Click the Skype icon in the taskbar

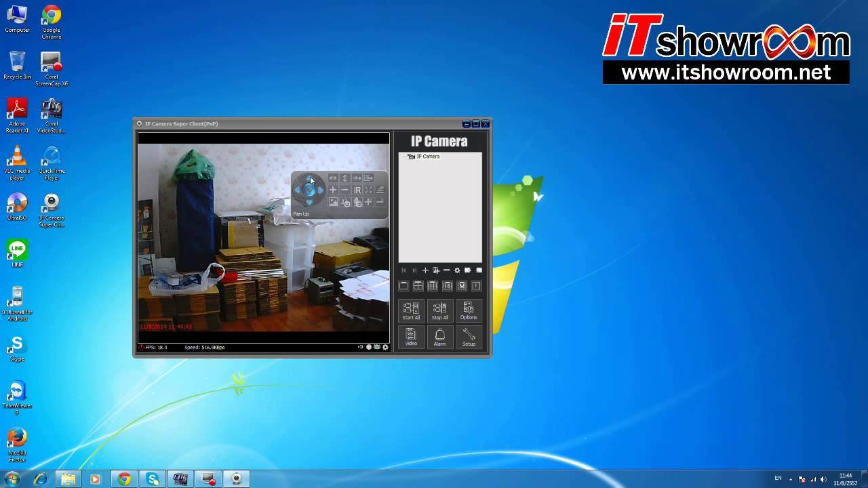pos(153,479)
